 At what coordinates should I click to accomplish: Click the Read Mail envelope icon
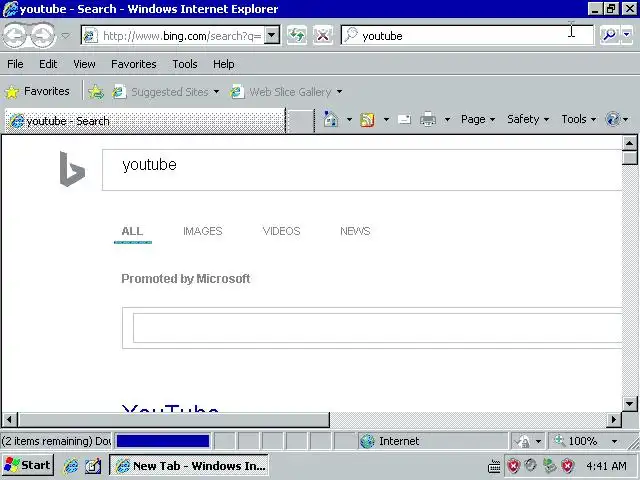click(404, 120)
